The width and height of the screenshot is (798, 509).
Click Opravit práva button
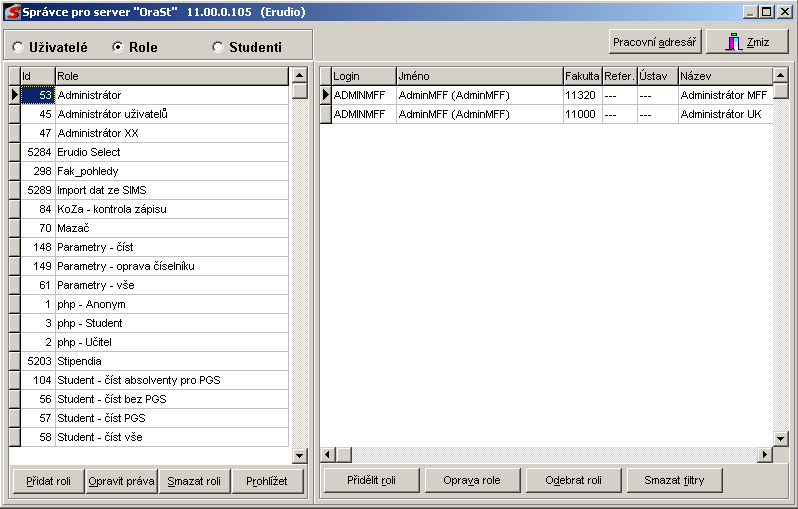pyautogui.click(x=121, y=481)
